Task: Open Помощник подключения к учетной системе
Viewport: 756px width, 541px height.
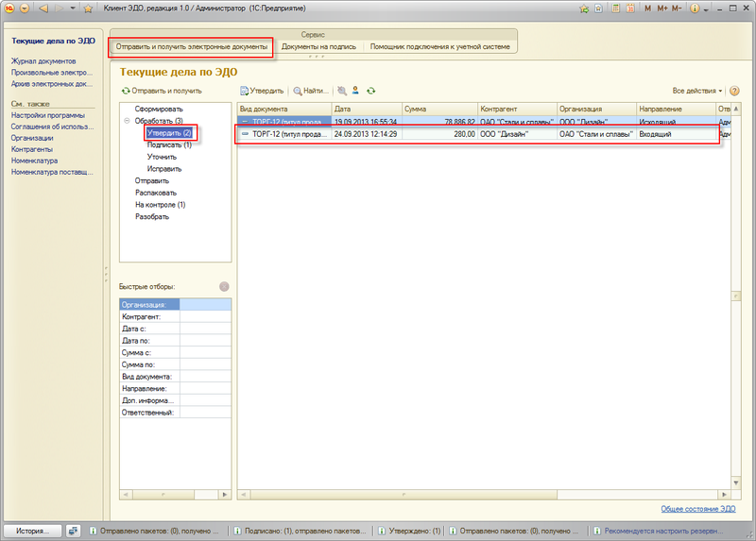Action: 439,46
